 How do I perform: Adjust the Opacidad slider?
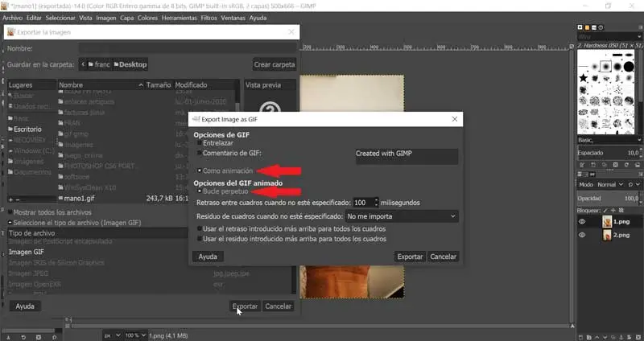(608, 198)
